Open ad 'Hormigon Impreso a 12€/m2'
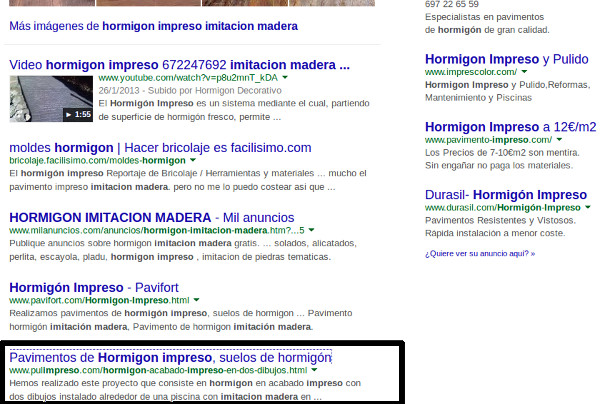This screenshot has width=600, height=404. [510, 127]
